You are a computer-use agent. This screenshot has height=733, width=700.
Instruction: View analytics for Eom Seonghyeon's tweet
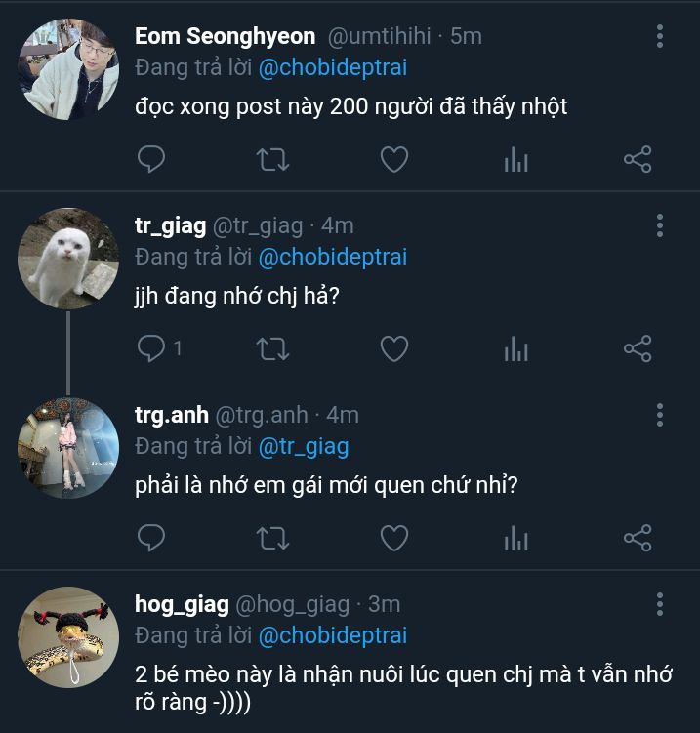515,160
